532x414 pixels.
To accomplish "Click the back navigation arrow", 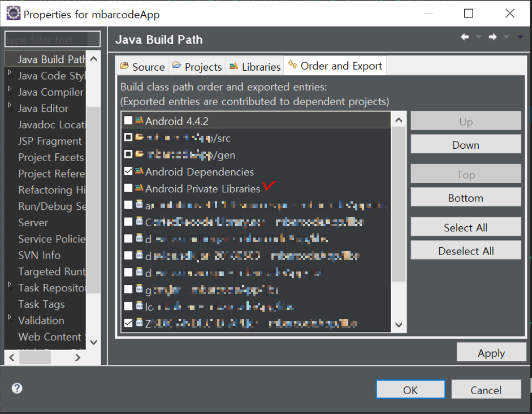I will 465,36.
